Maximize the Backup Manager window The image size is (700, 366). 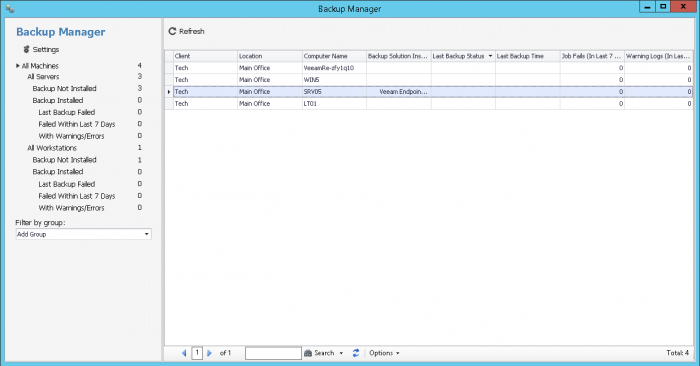pyautogui.click(x=663, y=7)
